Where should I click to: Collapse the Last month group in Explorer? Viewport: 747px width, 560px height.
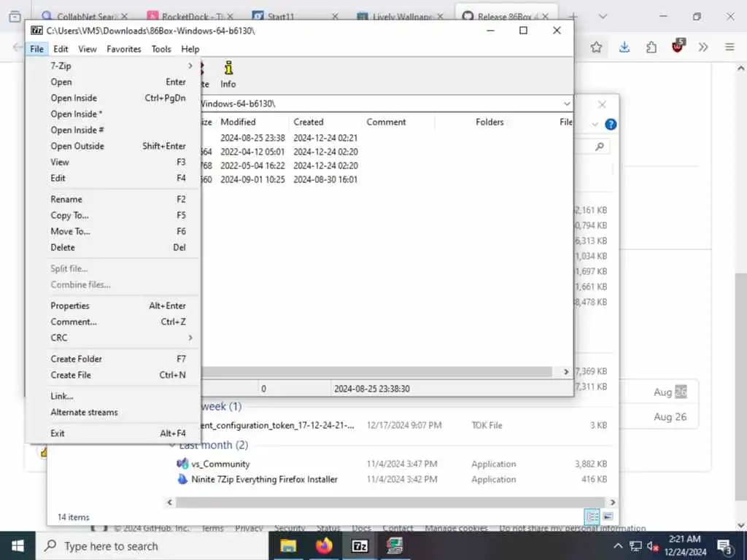[172, 446]
